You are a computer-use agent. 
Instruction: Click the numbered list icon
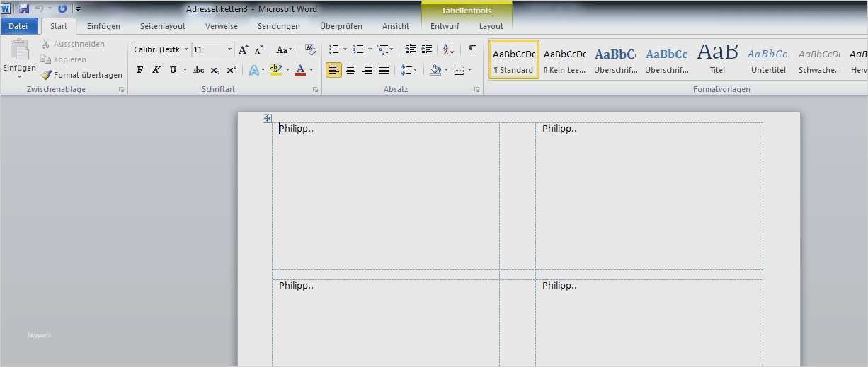point(358,49)
